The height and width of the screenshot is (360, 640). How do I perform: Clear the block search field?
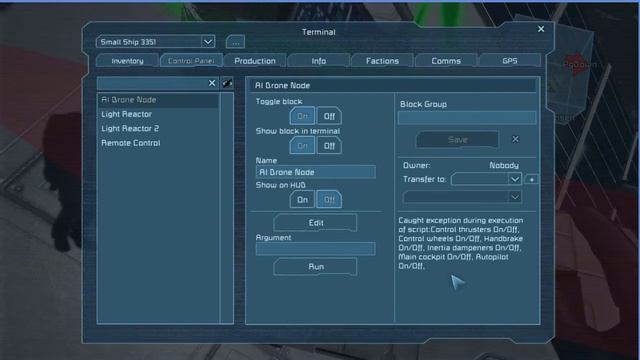coord(212,83)
